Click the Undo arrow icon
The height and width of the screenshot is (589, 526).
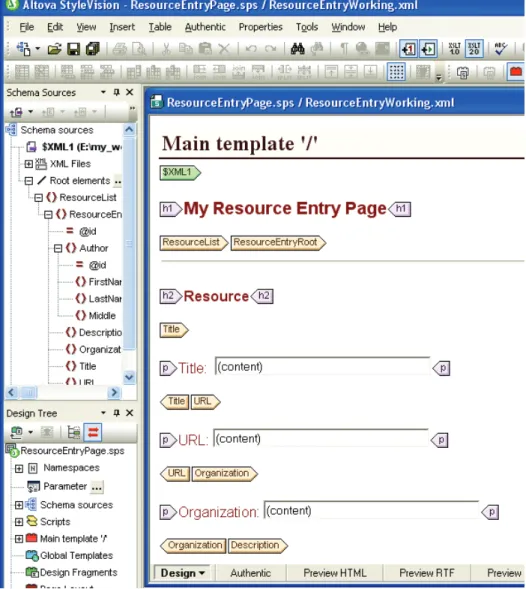(251, 49)
